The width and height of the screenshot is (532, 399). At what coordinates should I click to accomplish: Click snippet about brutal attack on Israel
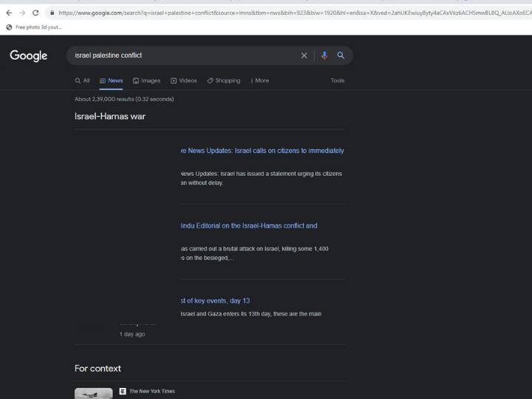(254, 253)
